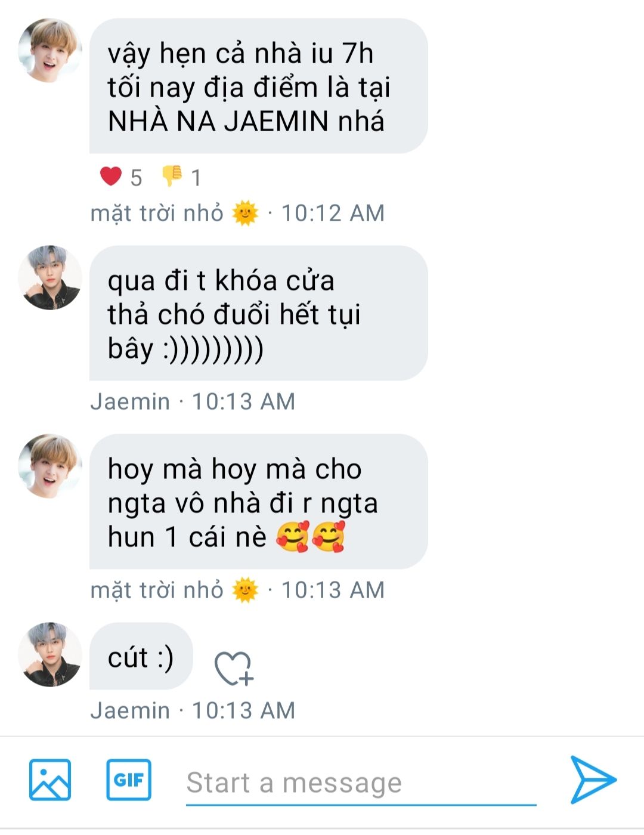Tap sun emoji beside 10:12 AM sender name
The image size is (644, 835).
[x=245, y=213]
